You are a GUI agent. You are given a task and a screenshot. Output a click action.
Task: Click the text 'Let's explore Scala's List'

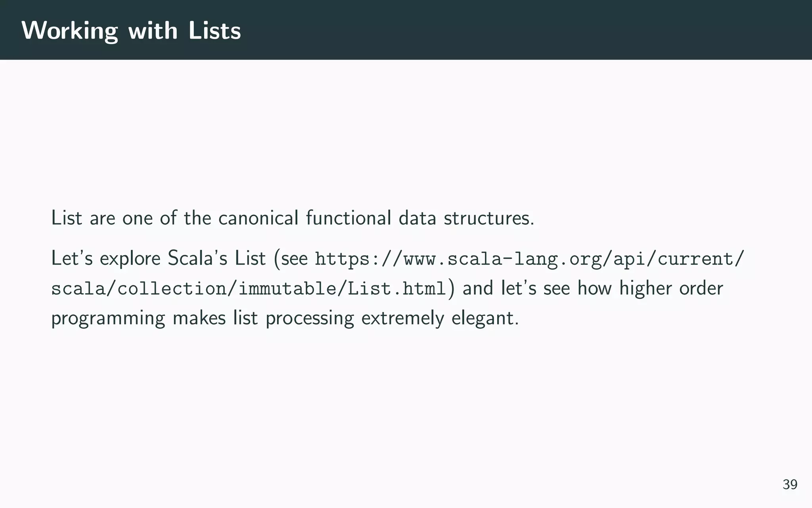point(158,258)
